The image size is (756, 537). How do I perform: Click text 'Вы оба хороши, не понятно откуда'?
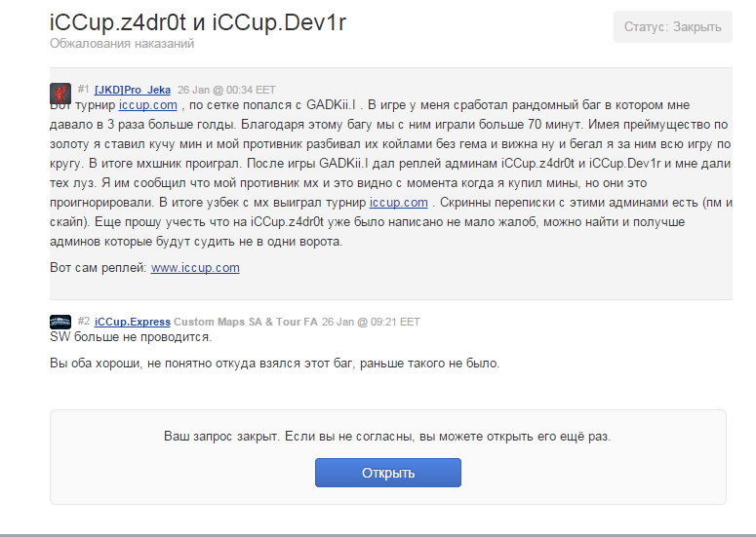[x=153, y=364]
